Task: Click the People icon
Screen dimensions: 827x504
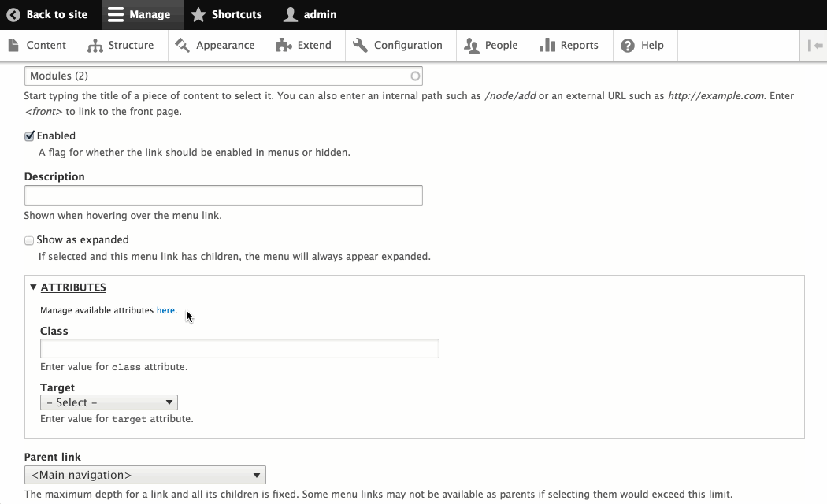Action: tap(472, 46)
